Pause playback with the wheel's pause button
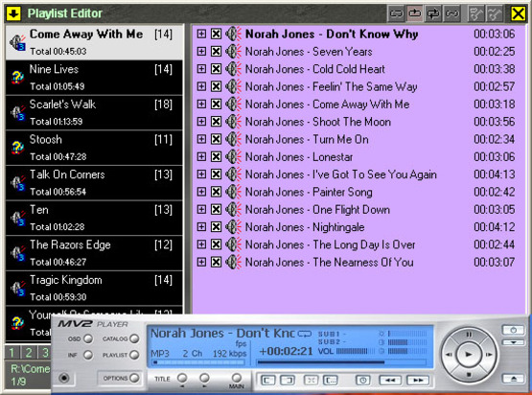Image resolution: width=532 pixels, height=395 pixels. pos(469,335)
